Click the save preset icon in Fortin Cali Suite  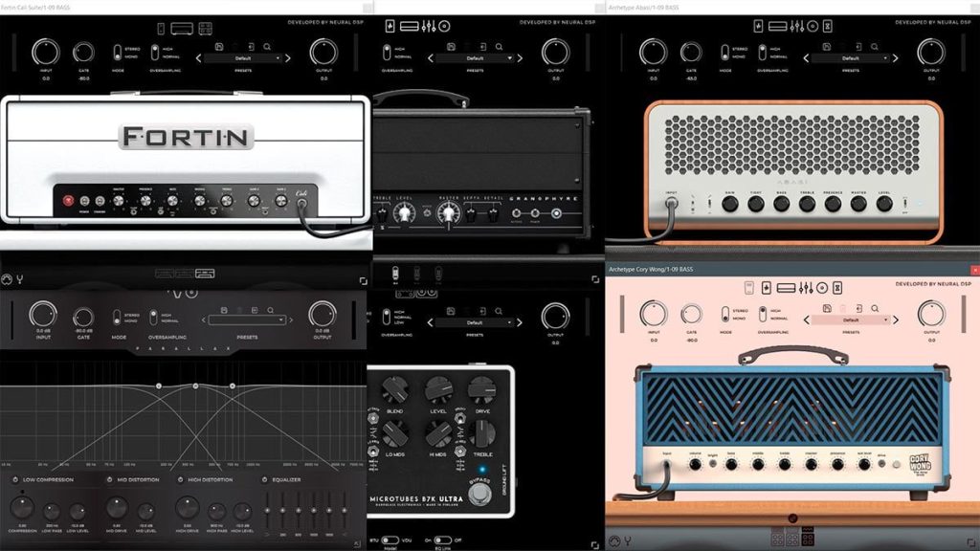(x=219, y=46)
